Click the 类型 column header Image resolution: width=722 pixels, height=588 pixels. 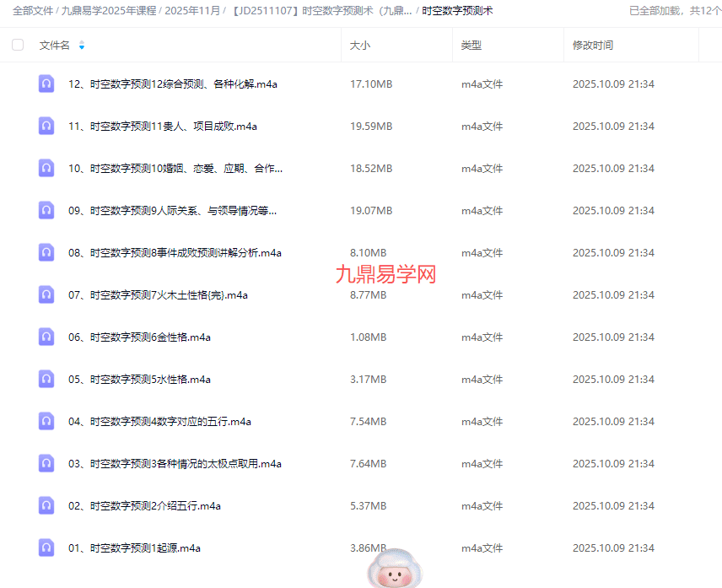[x=471, y=45]
